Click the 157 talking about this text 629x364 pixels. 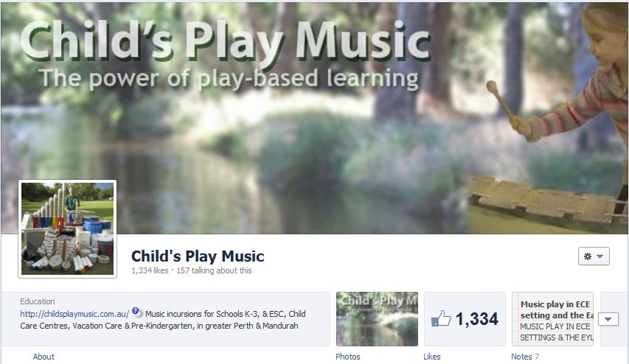click(214, 270)
